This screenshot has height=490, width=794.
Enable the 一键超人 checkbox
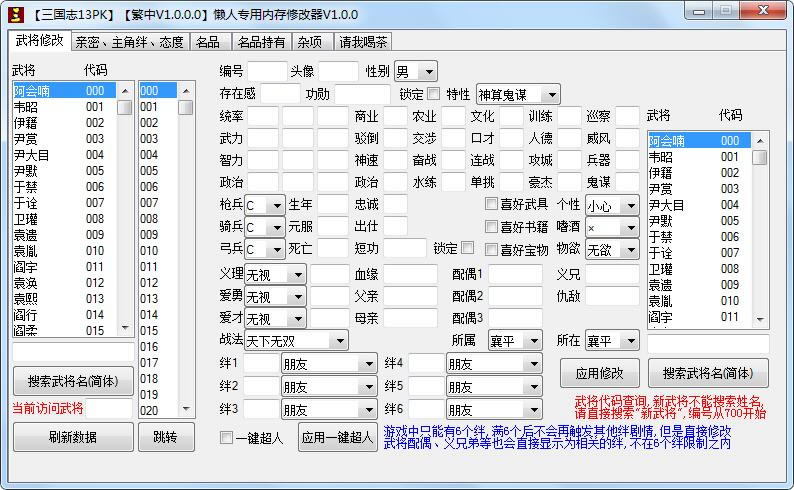227,437
